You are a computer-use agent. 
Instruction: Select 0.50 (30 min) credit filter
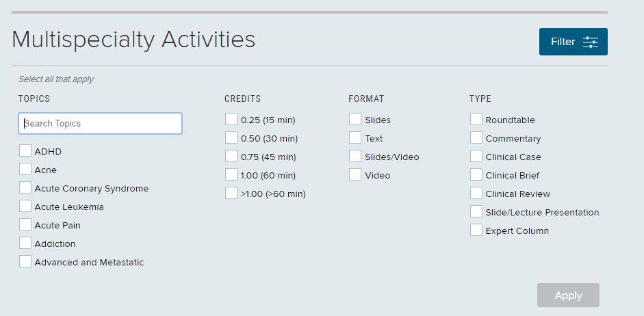point(231,138)
